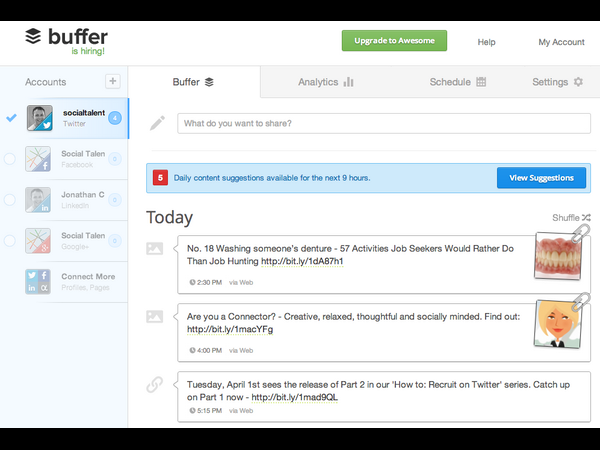
Task: Click the count badge on Jonathan C LinkedIn
Action: pos(115,200)
